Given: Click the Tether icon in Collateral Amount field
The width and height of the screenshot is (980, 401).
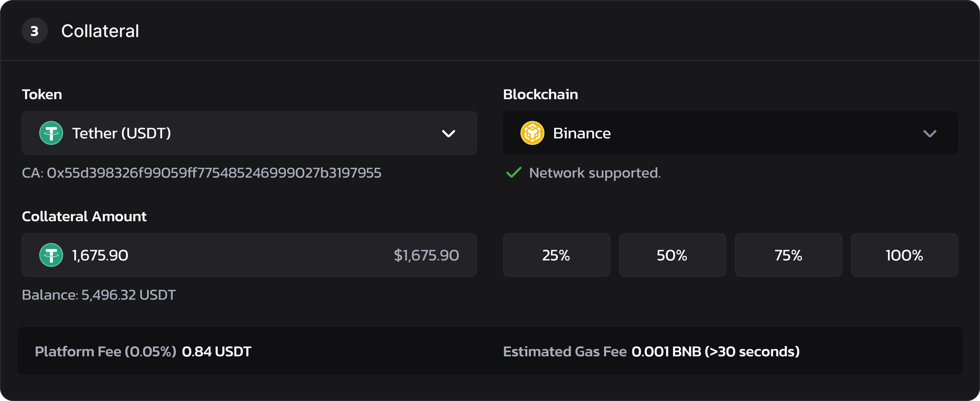Looking at the screenshot, I should pos(51,255).
